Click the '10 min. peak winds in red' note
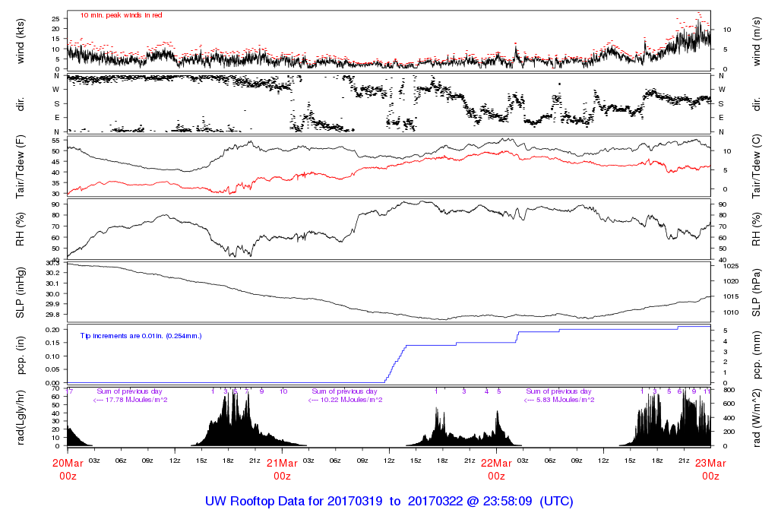Viewport: 778px width, 532px height. click(121, 15)
